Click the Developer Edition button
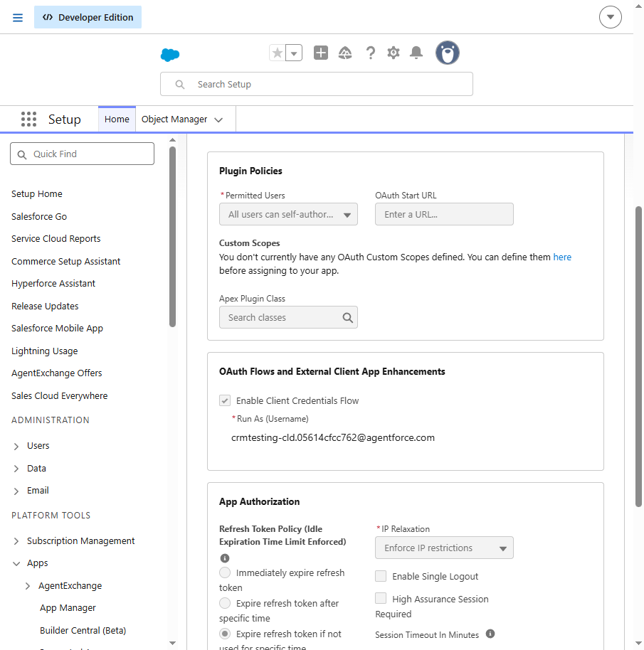This screenshot has height=650, width=644. [88, 17]
